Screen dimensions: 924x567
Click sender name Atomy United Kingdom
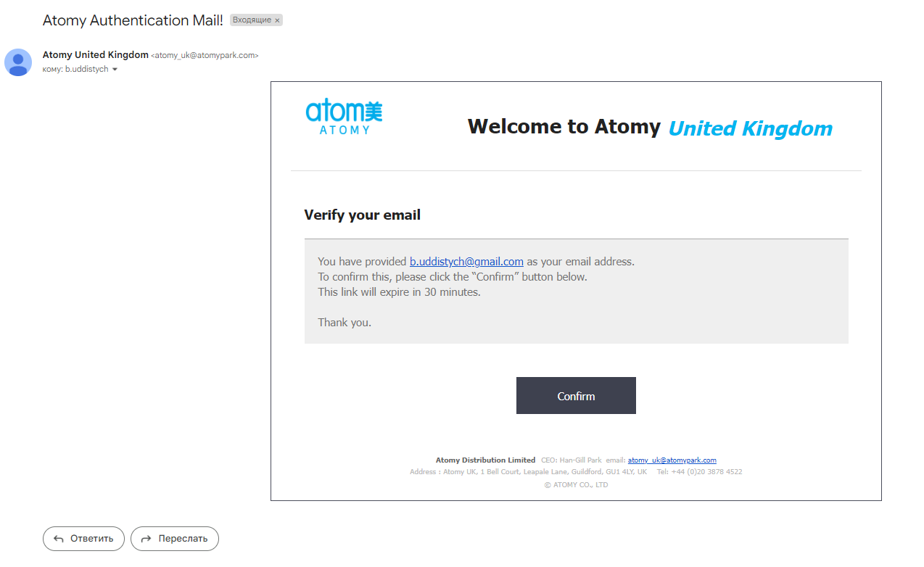tap(96, 55)
